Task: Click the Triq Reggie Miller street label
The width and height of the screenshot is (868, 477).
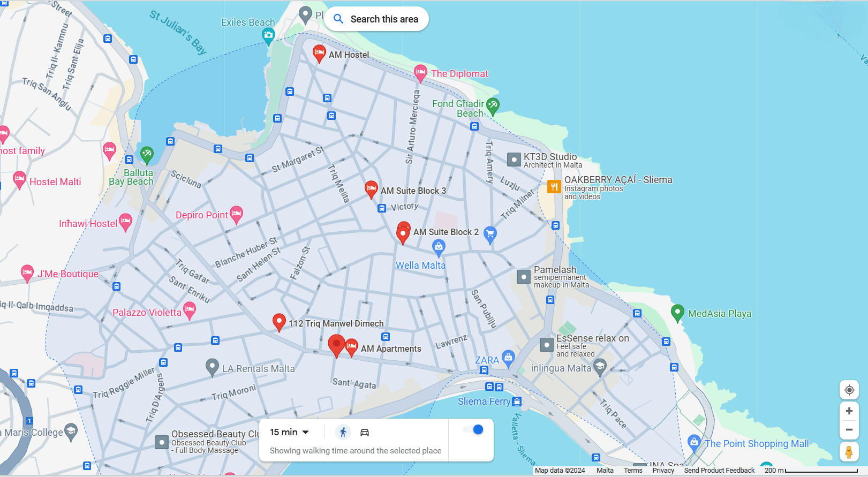Action: tap(124, 383)
